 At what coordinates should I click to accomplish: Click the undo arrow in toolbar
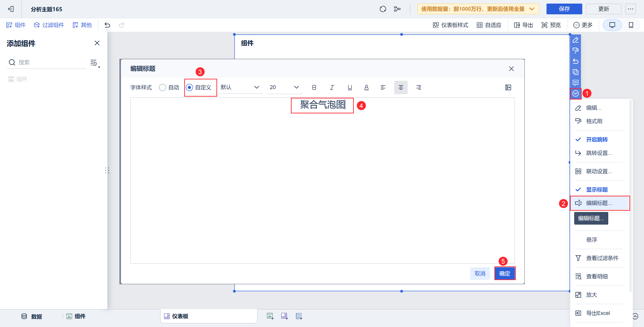pos(107,25)
